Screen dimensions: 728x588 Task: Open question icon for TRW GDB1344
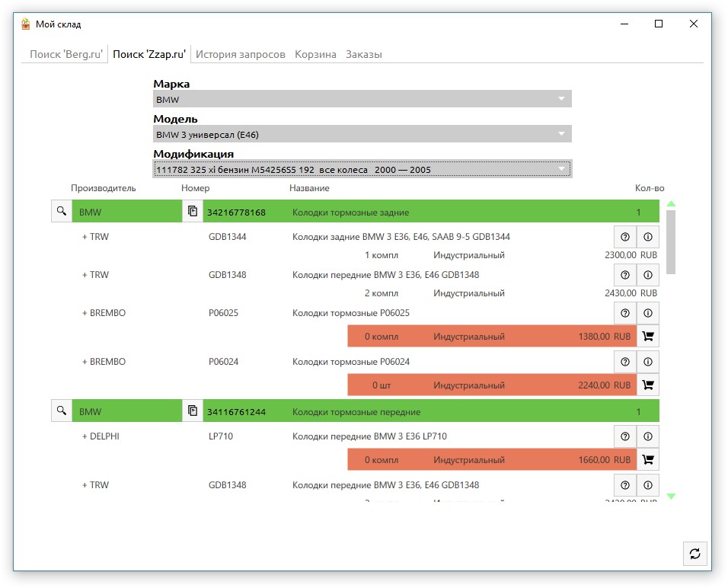tap(625, 237)
